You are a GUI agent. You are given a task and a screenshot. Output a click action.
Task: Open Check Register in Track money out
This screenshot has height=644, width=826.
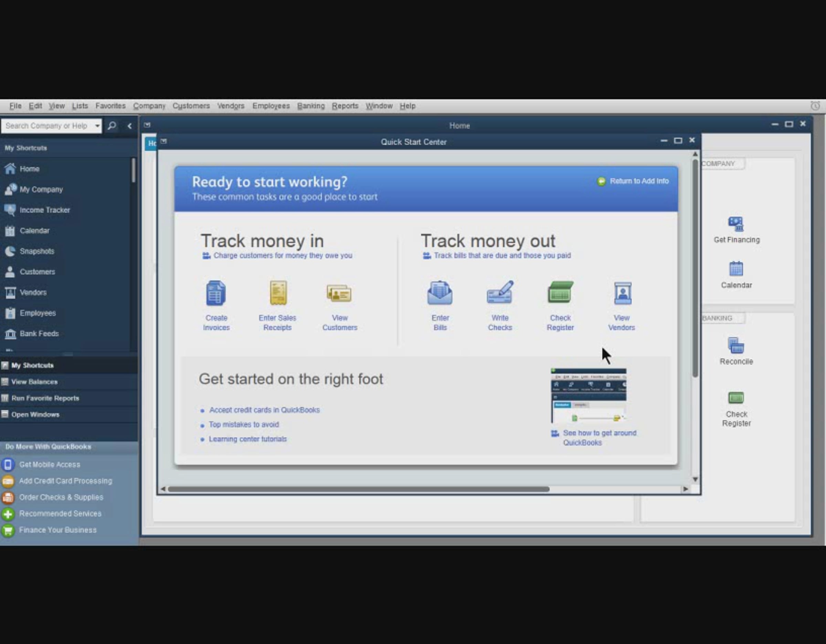[x=560, y=293]
